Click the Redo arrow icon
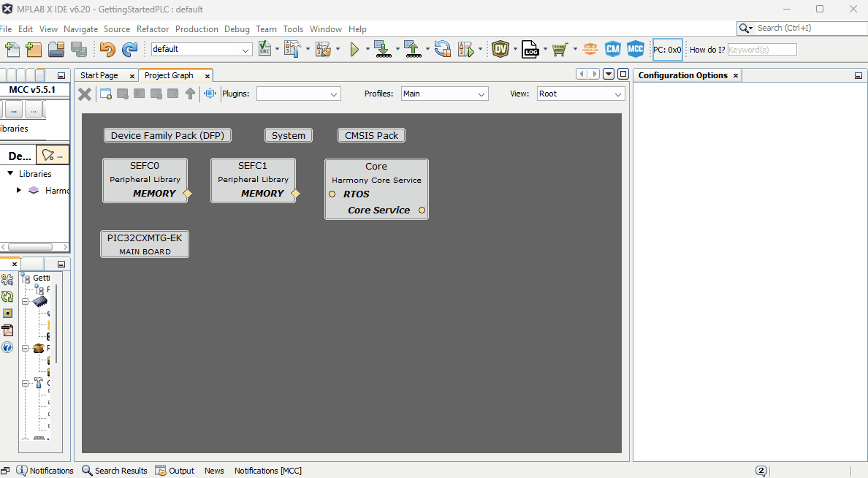Screen dimensions: 868x478 click(129, 49)
